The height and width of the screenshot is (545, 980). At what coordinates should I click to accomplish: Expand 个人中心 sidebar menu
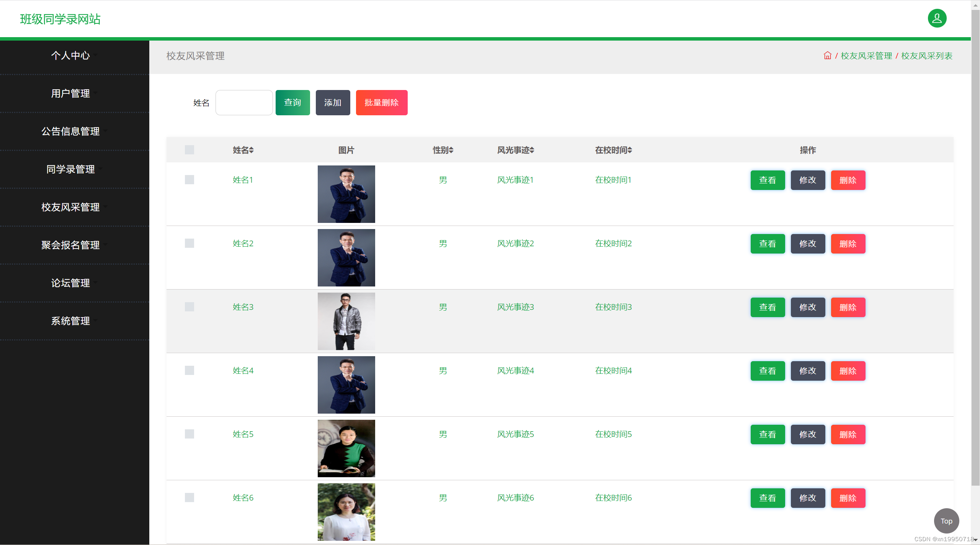click(74, 56)
